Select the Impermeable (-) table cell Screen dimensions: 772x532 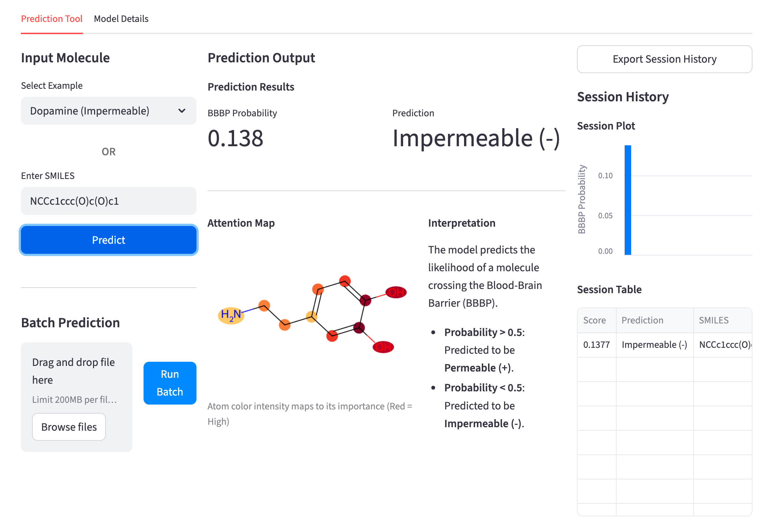pos(654,345)
